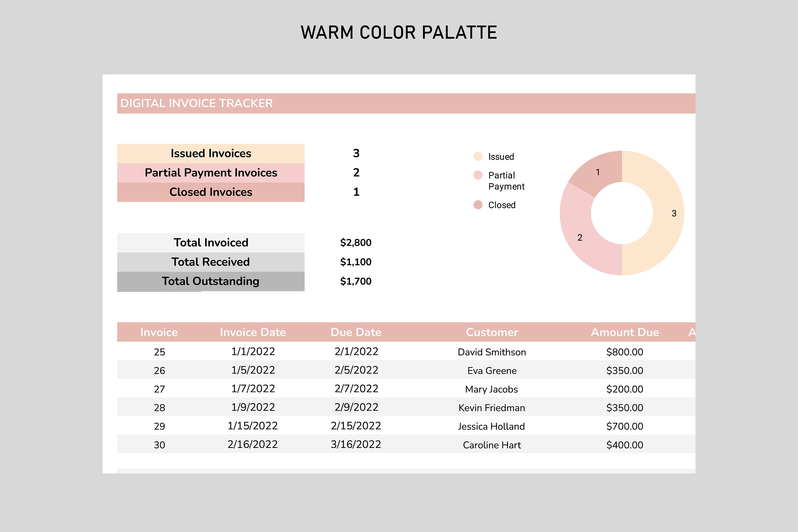The width and height of the screenshot is (798, 532).
Task: Click the Issued legend color dot
Action: 478,156
